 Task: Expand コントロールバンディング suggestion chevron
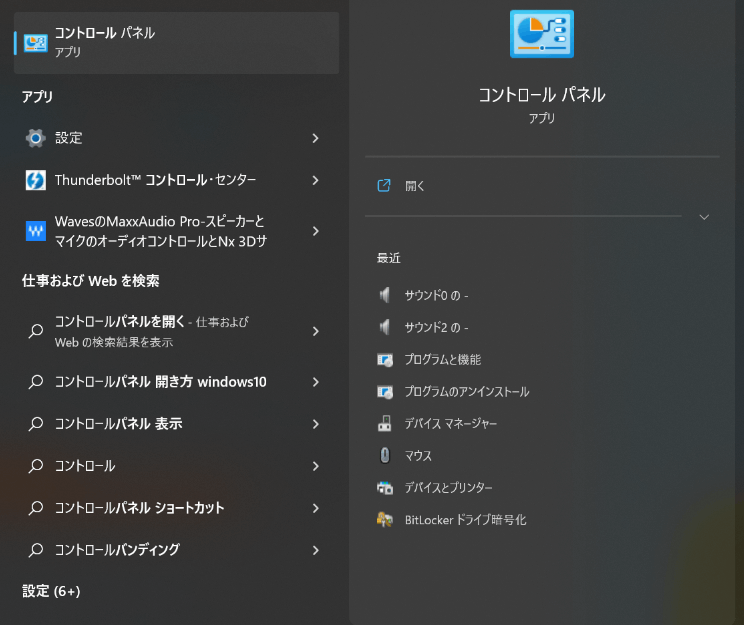click(x=316, y=550)
